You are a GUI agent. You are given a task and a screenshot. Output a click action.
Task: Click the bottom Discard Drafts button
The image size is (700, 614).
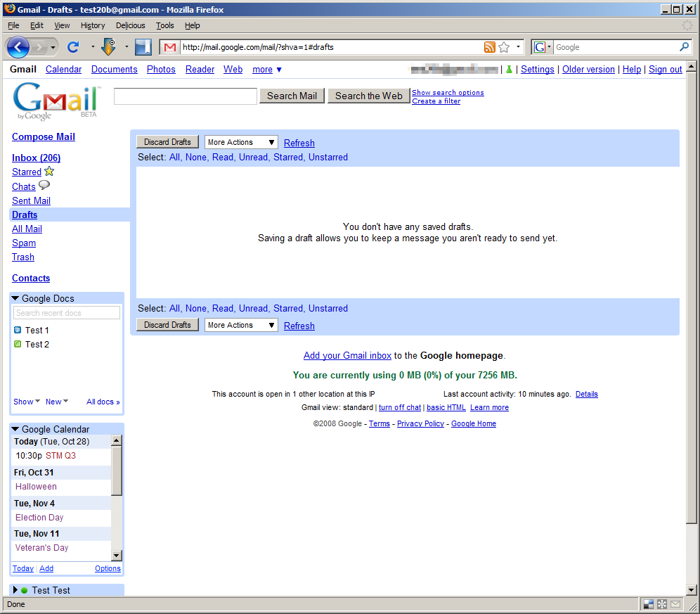point(167,325)
